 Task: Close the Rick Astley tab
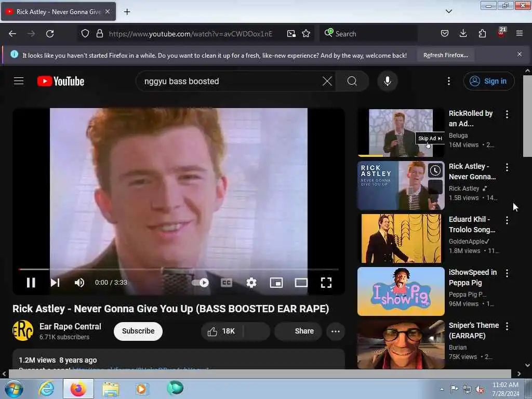(x=108, y=11)
